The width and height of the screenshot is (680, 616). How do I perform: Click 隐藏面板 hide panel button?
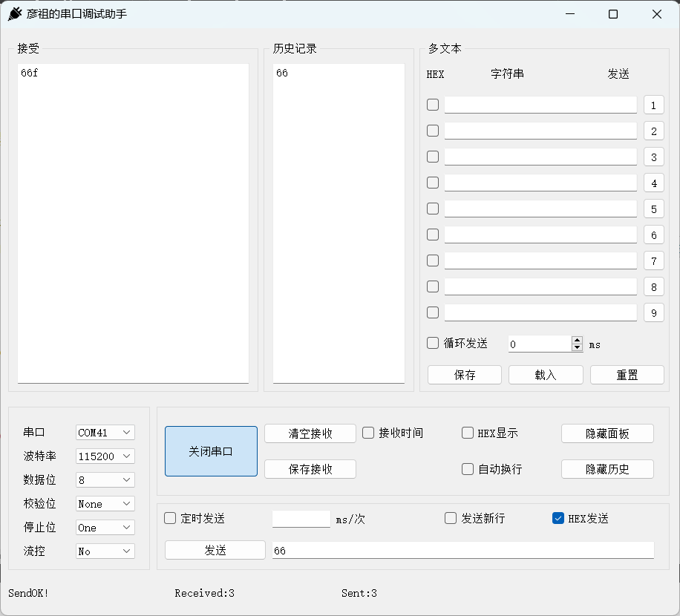click(607, 433)
